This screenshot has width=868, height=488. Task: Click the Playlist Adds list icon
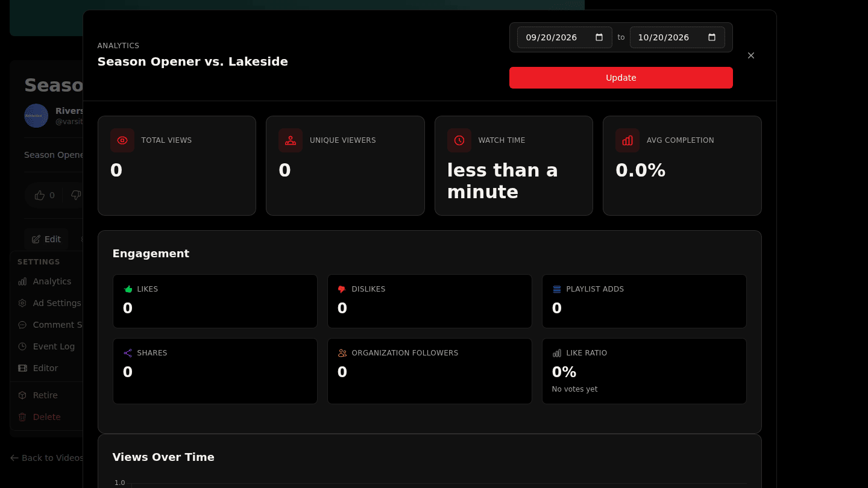point(557,289)
